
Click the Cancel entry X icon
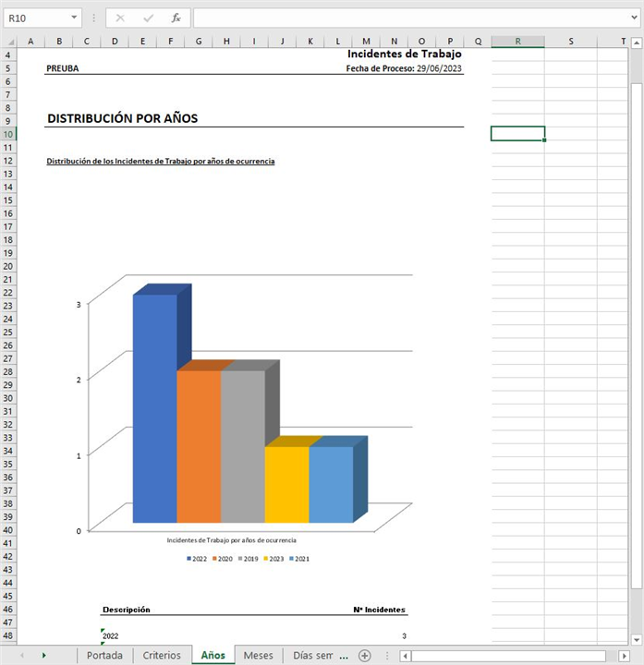(120, 18)
